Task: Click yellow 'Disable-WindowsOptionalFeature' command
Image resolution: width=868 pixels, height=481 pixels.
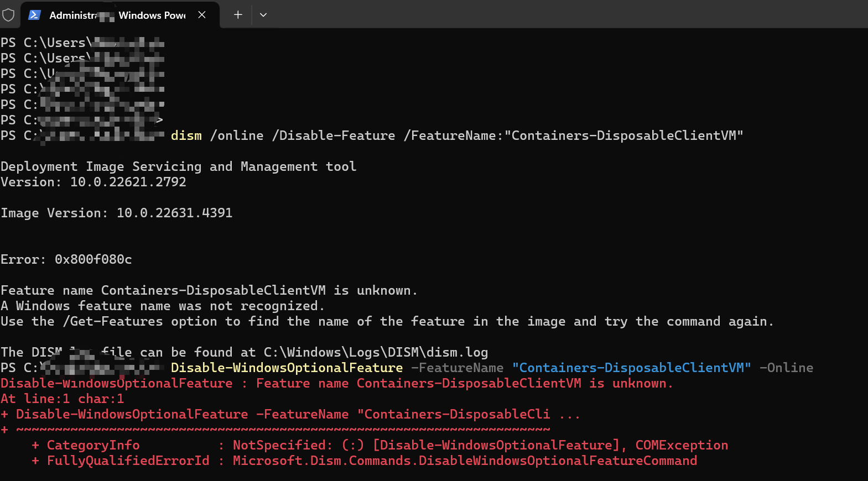Action: click(287, 368)
